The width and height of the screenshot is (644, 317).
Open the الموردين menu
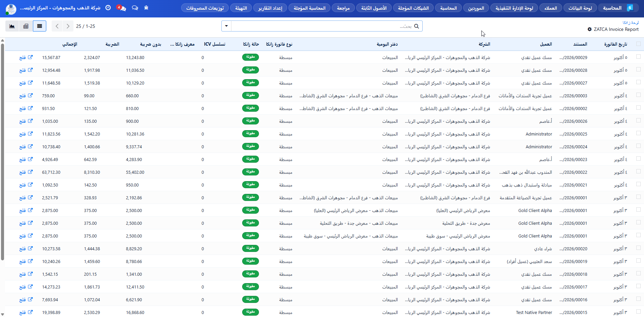click(476, 8)
